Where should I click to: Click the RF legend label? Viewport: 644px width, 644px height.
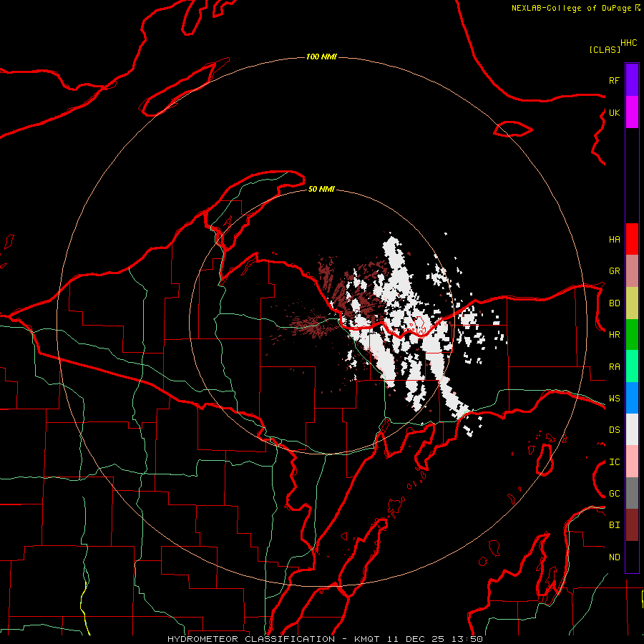click(x=614, y=80)
